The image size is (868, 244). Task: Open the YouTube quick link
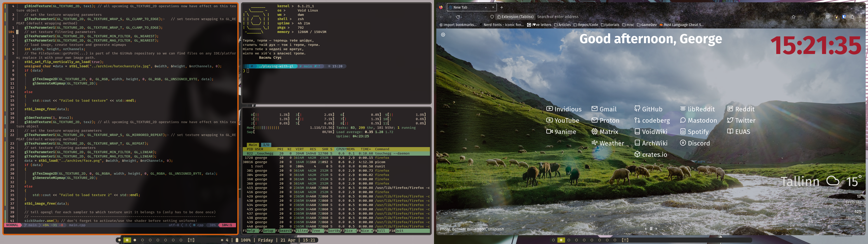(x=563, y=120)
